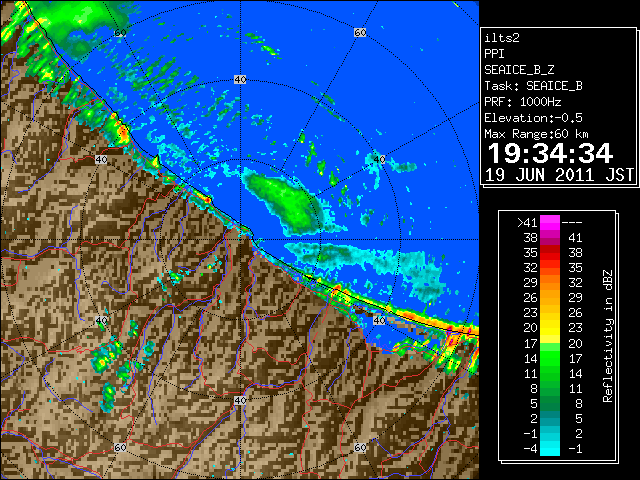This screenshot has width=640, height=480.
Task: Select the northeast '60' range ring label
Action: click(x=360, y=32)
